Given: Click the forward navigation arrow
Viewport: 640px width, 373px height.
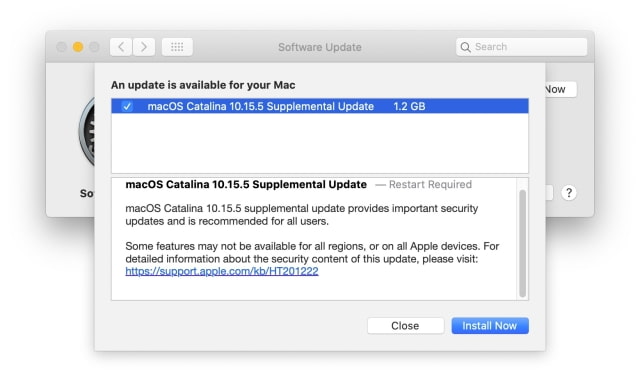Looking at the screenshot, I should (x=144, y=47).
